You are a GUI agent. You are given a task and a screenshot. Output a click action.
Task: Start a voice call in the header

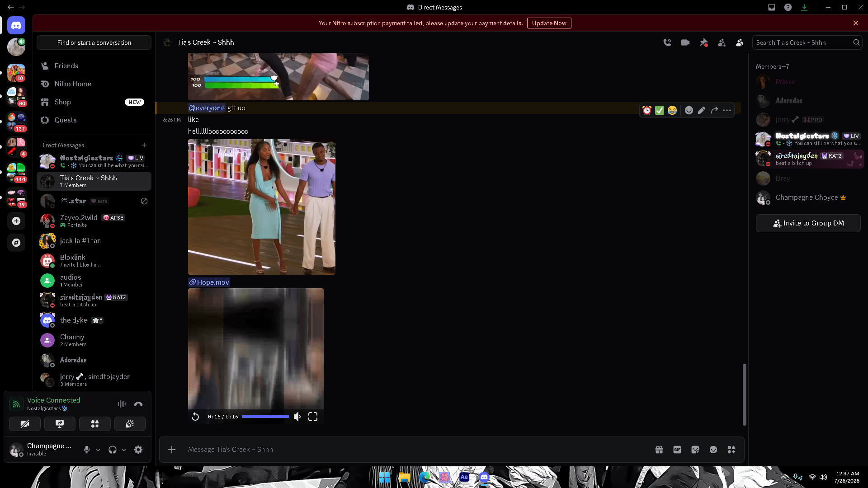[667, 42]
